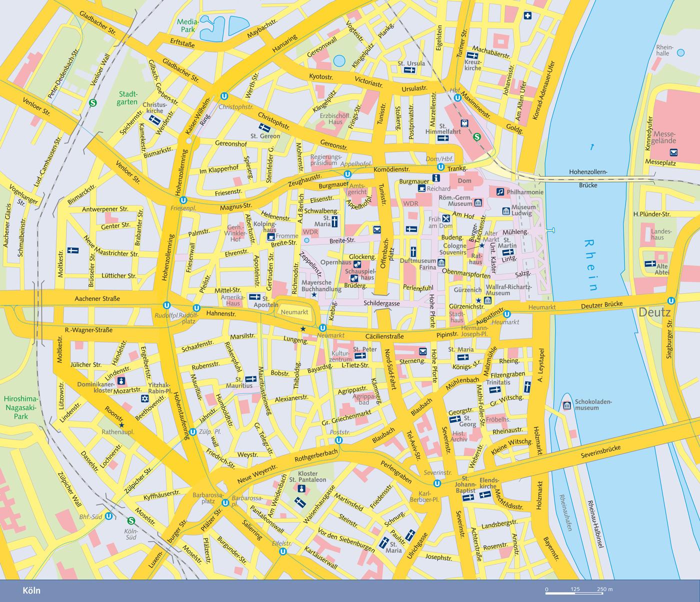Click the Stadtgarten park label
The width and height of the screenshot is (700, 602).
coord(127,97)
